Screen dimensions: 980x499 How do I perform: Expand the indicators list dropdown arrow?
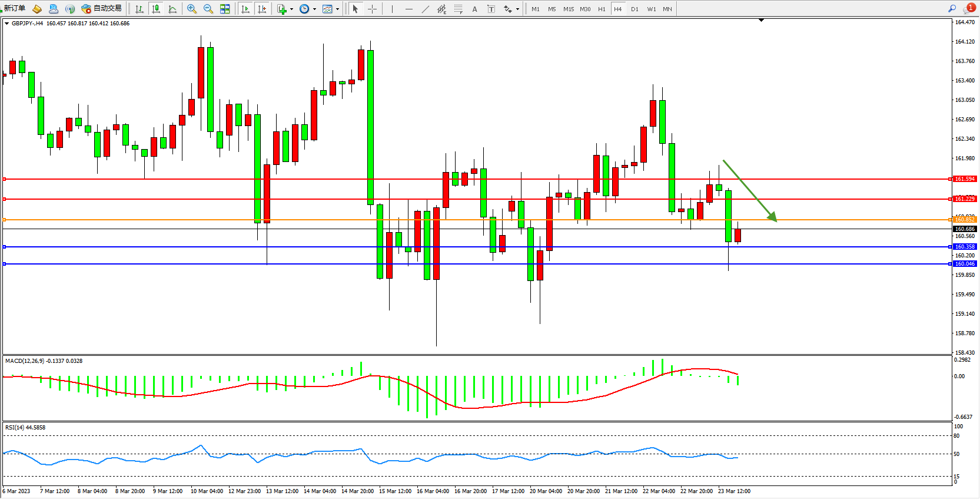point(291,9)
